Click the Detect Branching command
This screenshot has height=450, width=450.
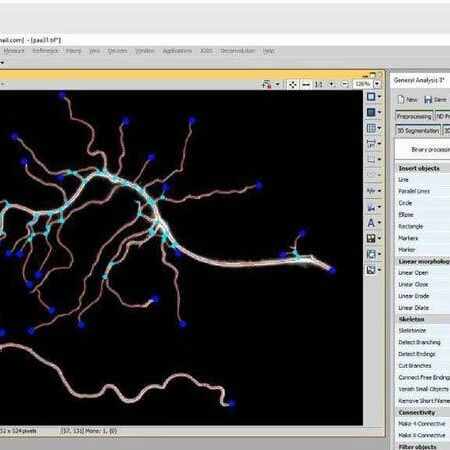coord(419,342)
